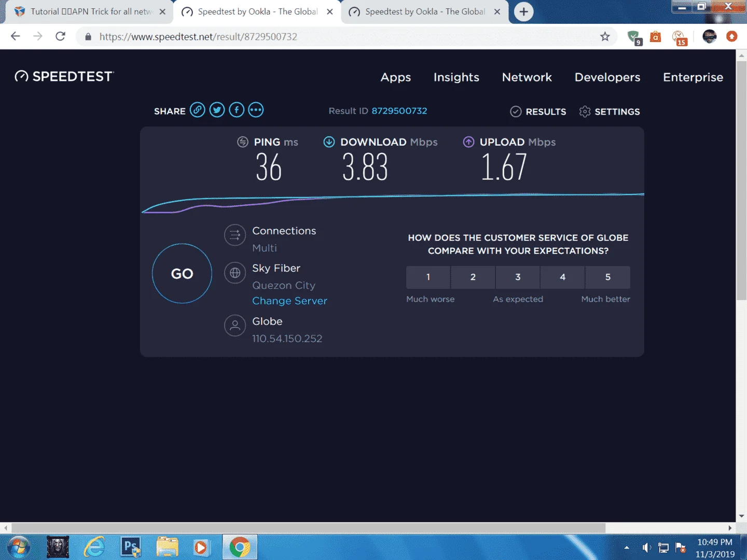
Task: Click the ISP user profile icon
Action: point(235,326)
